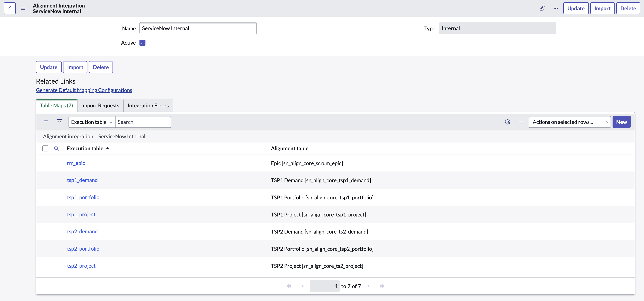644x301 pixels.
Task: Open Actions on selected rows dropdown
Action: pyautogui.click(x=569, y=122)
